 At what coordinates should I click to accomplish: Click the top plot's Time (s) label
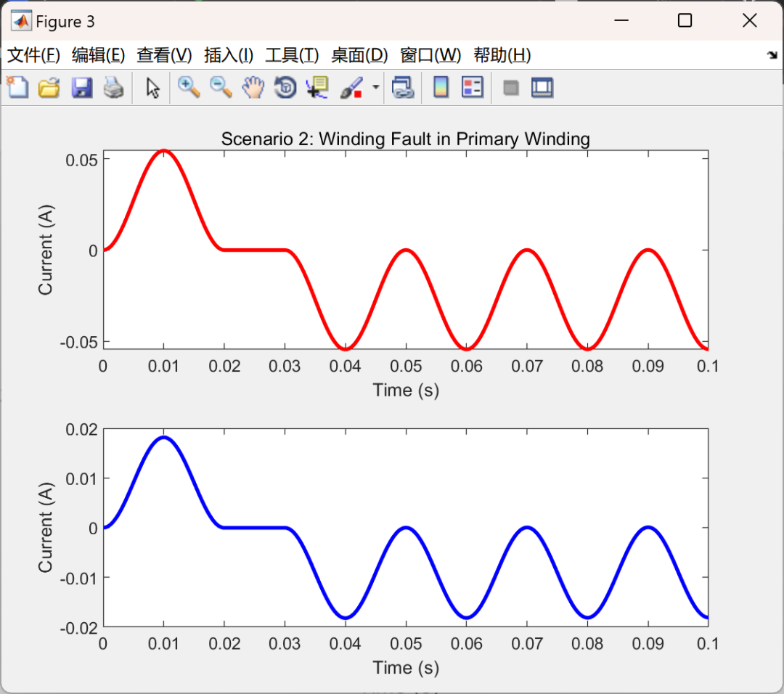point(406,390)
